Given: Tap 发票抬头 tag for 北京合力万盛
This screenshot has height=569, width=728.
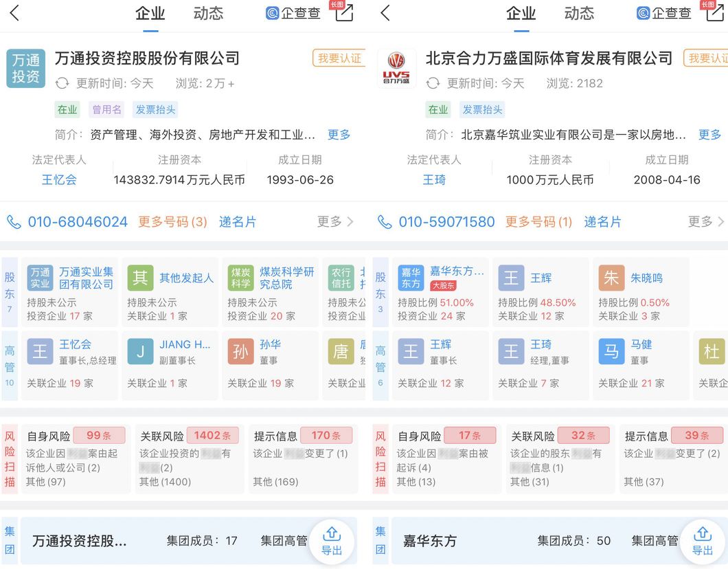Looking at the screenshot, I should coord(482,110).
